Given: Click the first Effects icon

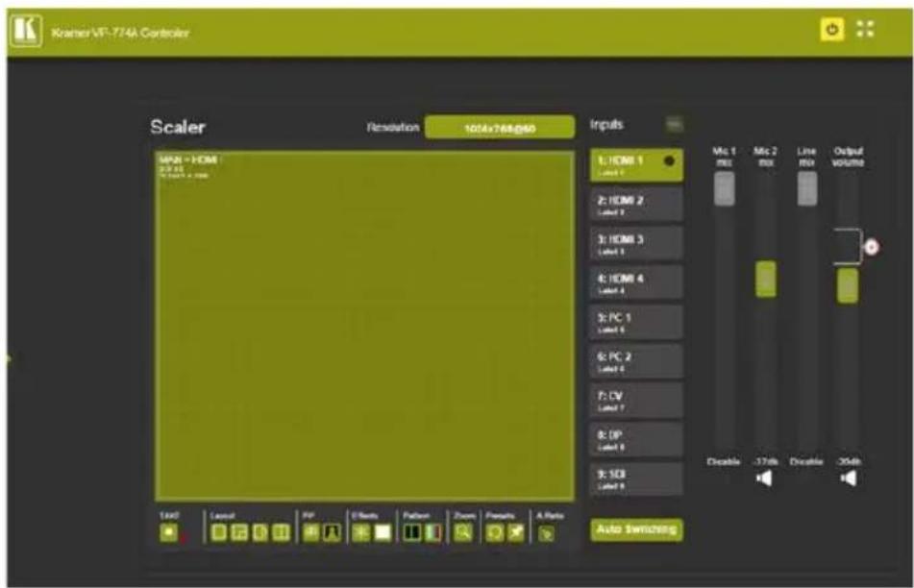Looking at the screenshot, I should [361, 532].
